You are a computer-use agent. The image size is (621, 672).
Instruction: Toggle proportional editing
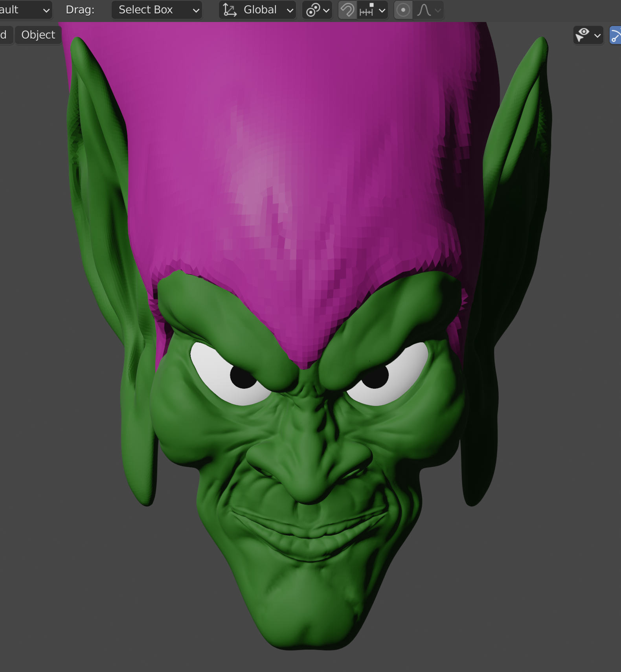click(403, 10)
